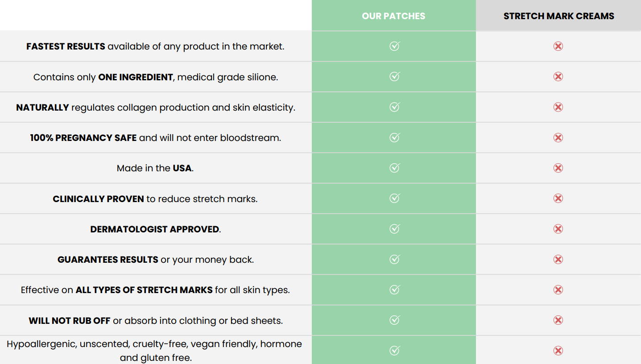Click the red X for CLINICALLY PROVEN row

tap(558, 199)
